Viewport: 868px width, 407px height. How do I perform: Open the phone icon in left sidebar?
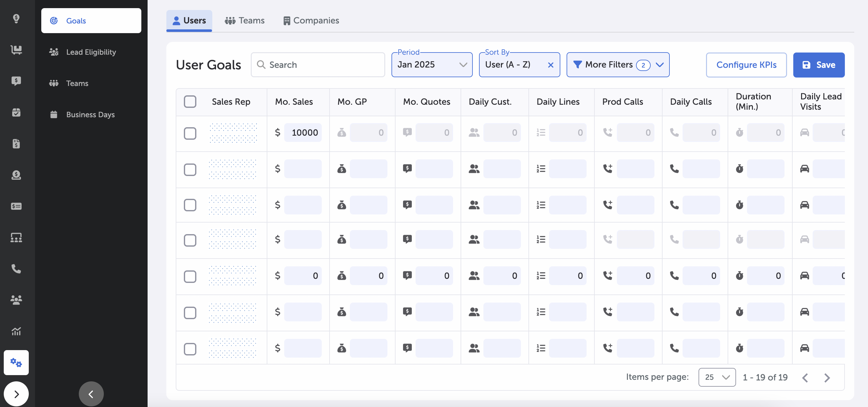[x=16, y=269]
